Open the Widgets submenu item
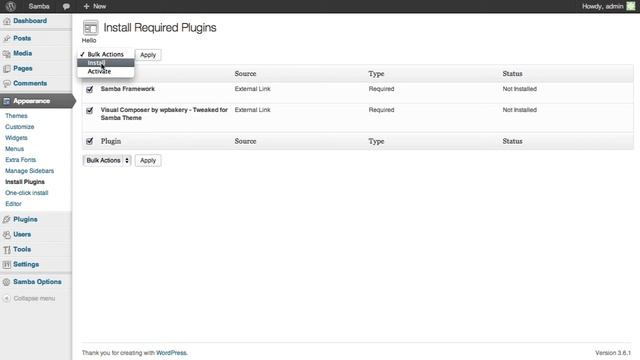This screenshot has height=360, width=640. [x=16, y=138]
